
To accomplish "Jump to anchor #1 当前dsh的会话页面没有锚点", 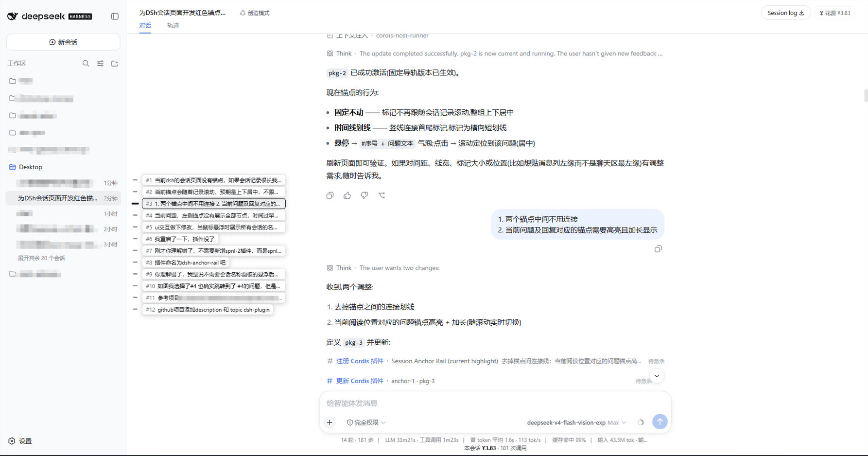I will (x=214, y=180).
